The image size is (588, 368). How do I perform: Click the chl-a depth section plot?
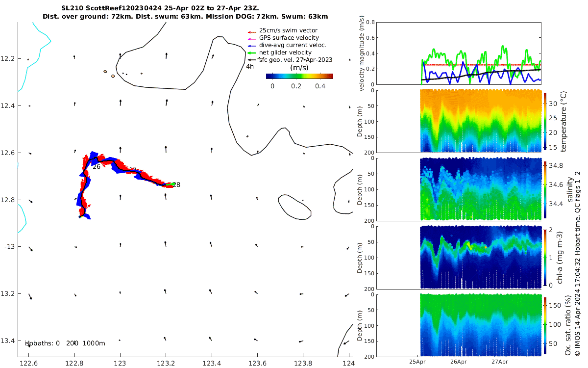coord(460,257)
